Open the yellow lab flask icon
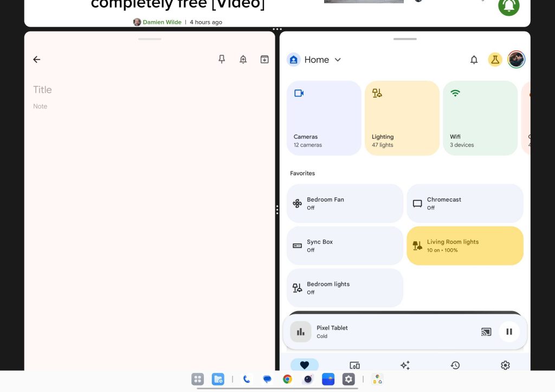This screenshot has height=392, width=555. coord(495,60)
